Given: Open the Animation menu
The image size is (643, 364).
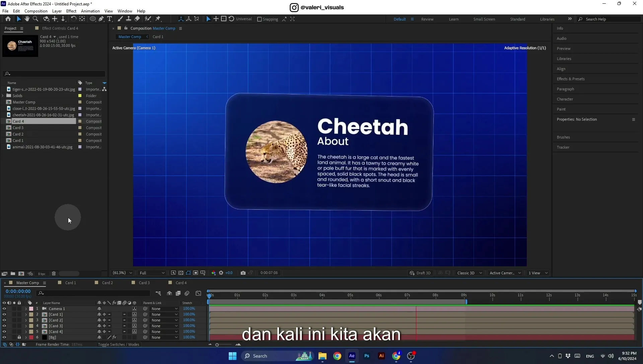Looking at the screenshot, I should (90, 11).
